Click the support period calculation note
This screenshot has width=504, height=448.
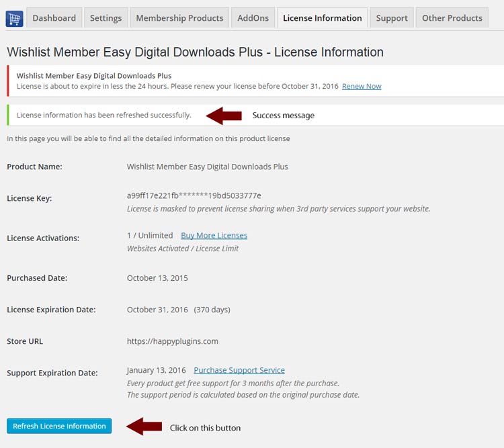243,395
